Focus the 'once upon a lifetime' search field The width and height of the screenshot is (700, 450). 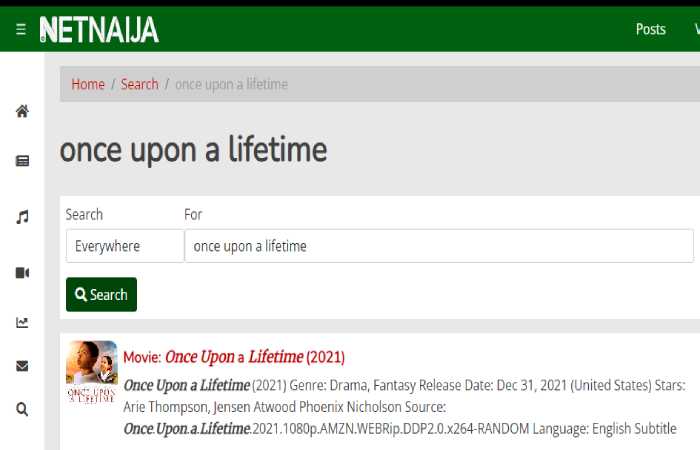pyautogui.click(x=439, y=246)
